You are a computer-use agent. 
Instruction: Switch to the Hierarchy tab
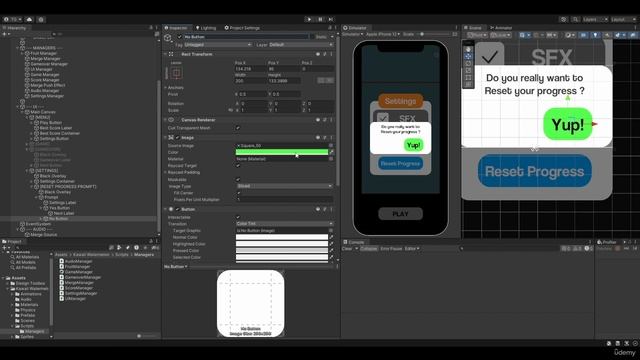[15, 28]
